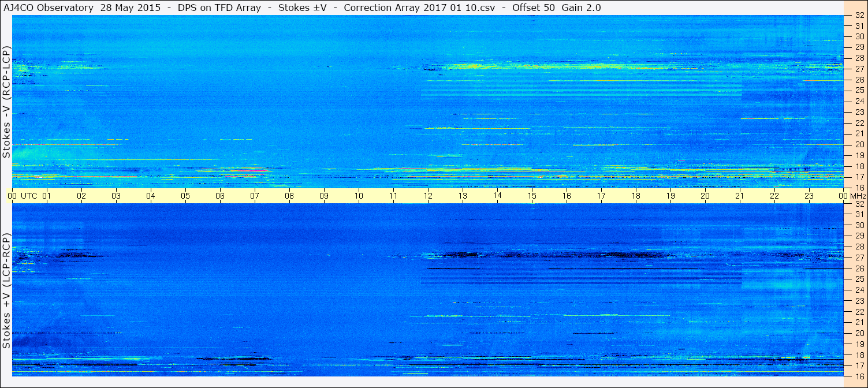This screenshot has width=868, height=388.
Task: Select the 17 hour mark on the time axis
Action: pos(601,196)
